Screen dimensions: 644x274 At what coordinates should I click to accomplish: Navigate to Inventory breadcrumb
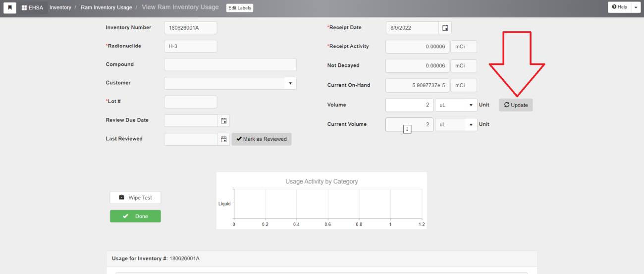coord(60,7)
